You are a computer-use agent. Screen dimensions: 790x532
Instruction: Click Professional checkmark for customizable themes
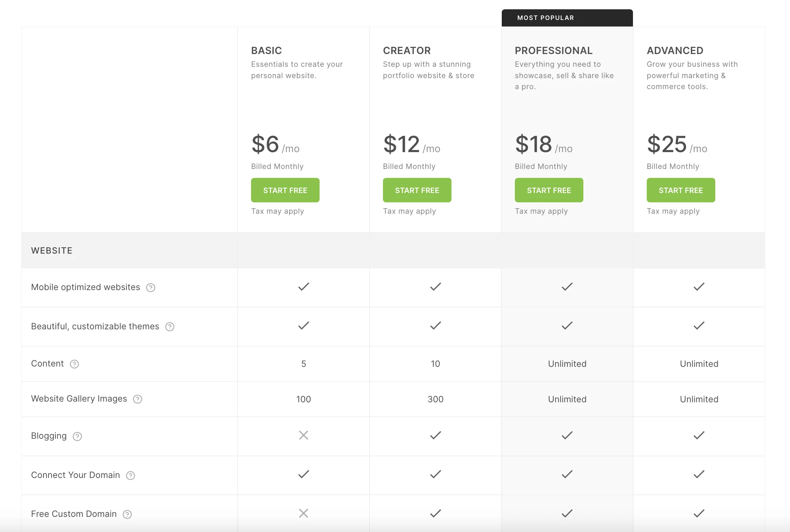pyautogui.click(x=567, y=326)
